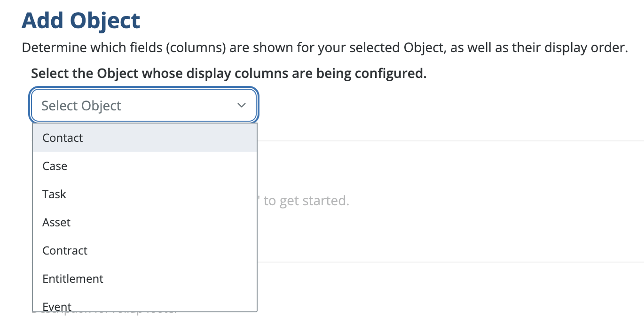Click the 'Select Object' placeholder text
644x325 pixels.
tap(81, 106)
